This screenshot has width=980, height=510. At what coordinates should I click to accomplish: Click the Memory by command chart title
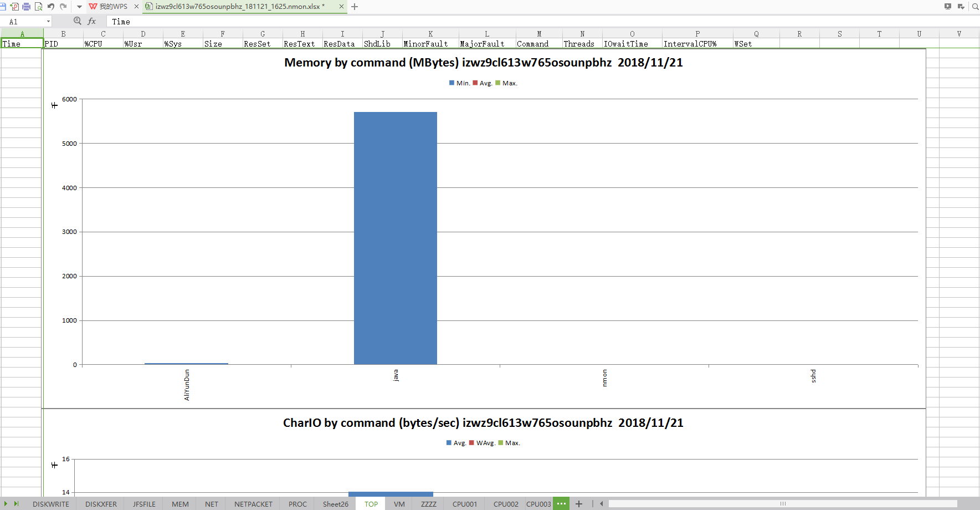[484, 63]
